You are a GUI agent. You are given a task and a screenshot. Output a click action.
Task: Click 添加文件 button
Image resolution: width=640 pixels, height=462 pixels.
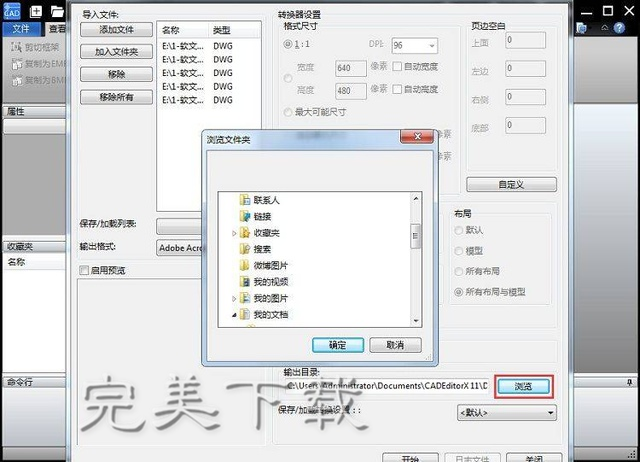[116, 29]
